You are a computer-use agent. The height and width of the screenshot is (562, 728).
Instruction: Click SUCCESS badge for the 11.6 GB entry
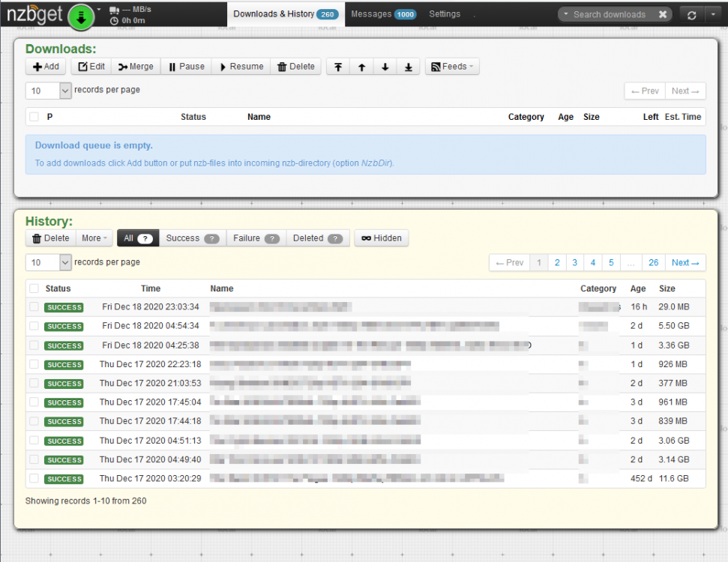coord(64,479)
